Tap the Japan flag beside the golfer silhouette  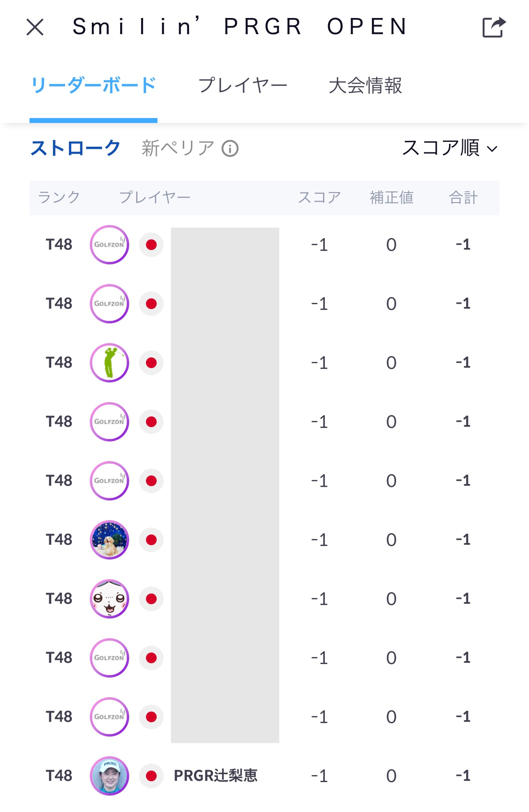click(x=151, y=363)
